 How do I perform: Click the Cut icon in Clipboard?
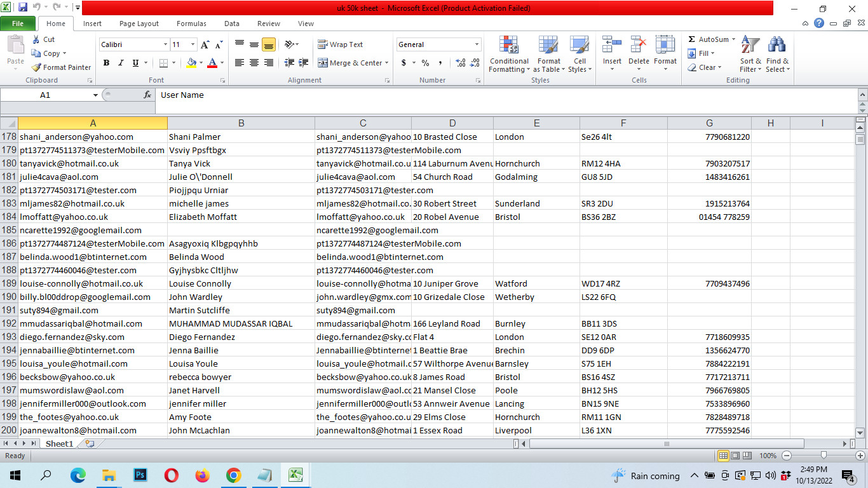[37, 39]
